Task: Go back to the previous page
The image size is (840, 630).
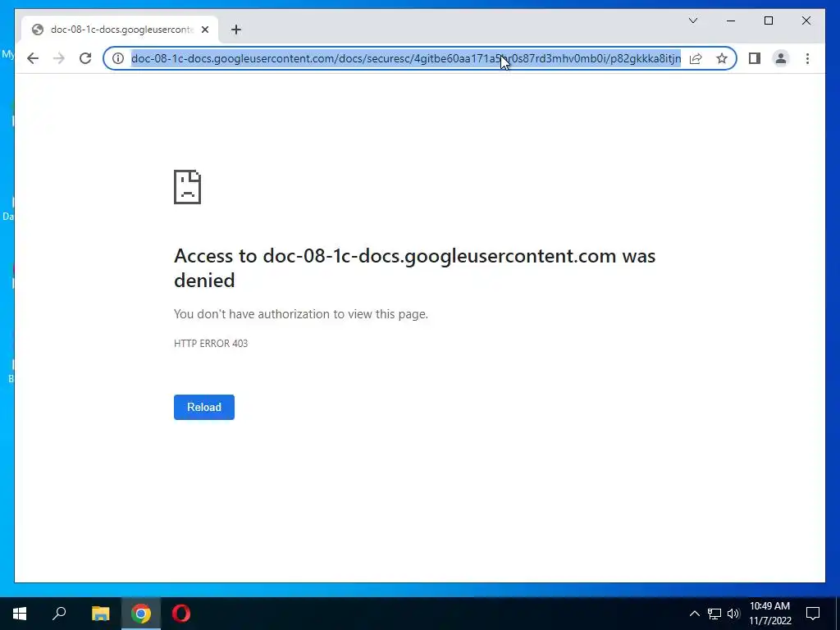Action: tap(33, 58)
